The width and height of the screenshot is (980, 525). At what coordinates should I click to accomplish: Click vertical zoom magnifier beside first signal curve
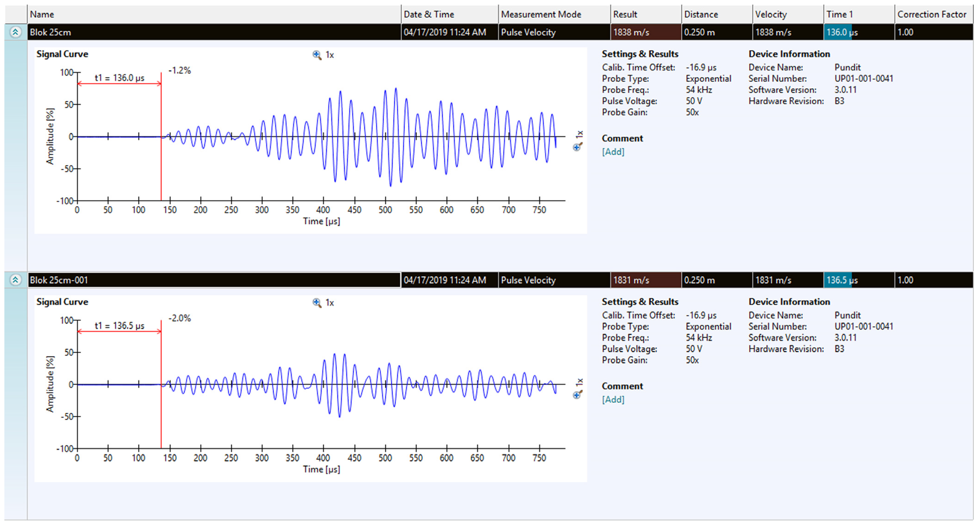(x=577, y=147)
